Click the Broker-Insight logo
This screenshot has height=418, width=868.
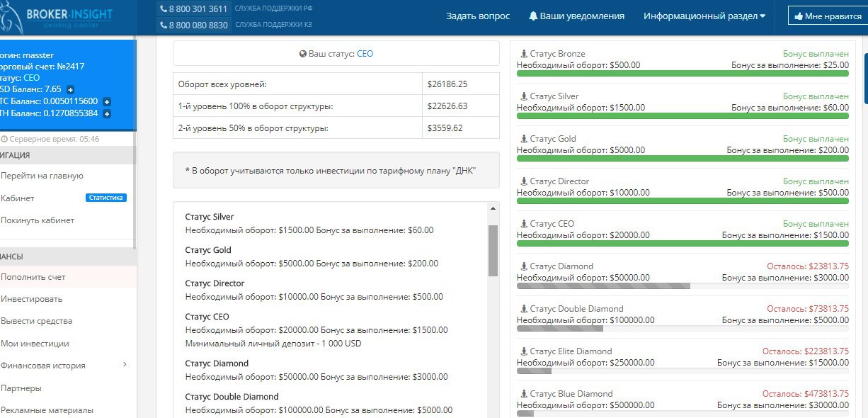(x=57, y=17)
